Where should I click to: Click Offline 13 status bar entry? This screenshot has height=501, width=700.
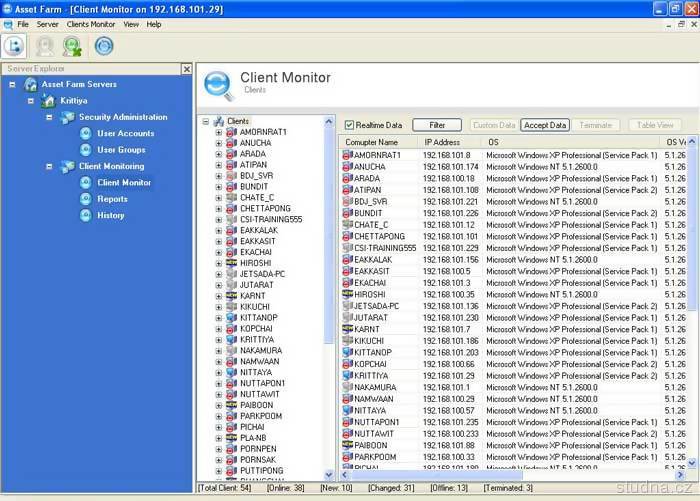[x=449, y=488]
